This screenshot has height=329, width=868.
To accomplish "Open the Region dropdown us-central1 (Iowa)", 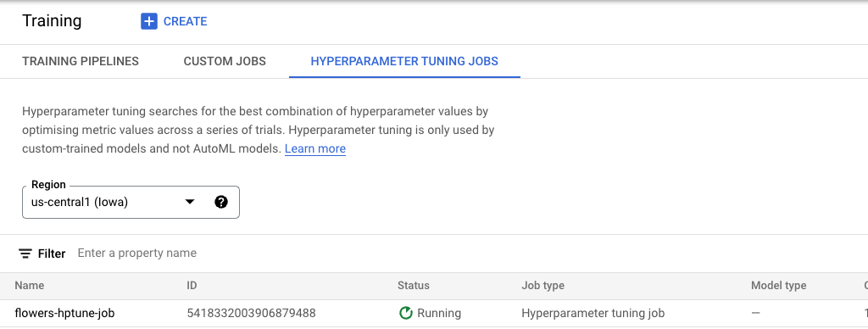I will (x=131, y=202).
